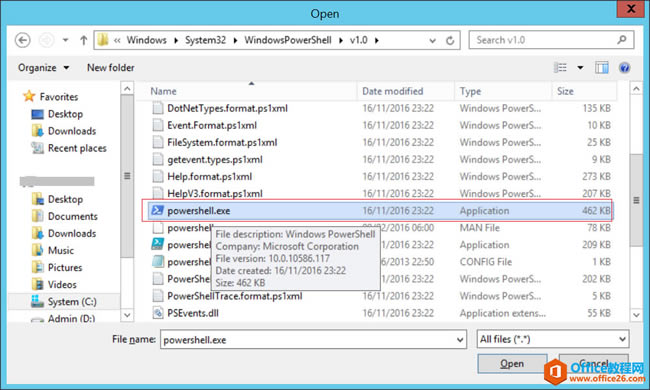Open the File name dropdown arrow
The width and height of the screenshot is (650, 390).
tap(460, 340)
